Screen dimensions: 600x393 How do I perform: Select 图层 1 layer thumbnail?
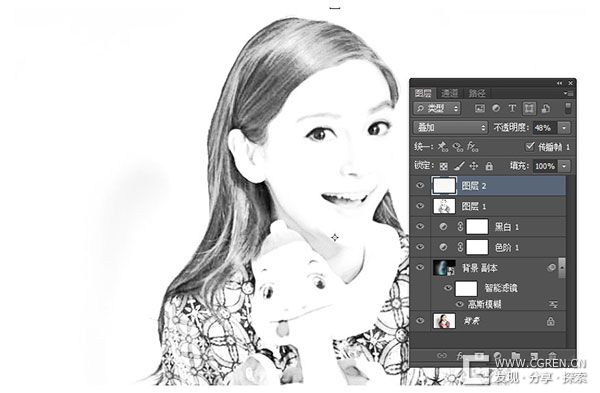(444, 206)
